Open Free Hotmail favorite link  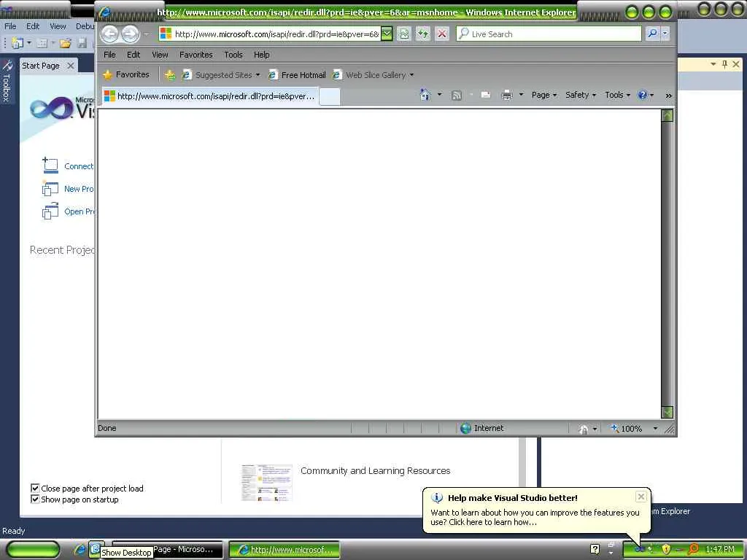297,75
